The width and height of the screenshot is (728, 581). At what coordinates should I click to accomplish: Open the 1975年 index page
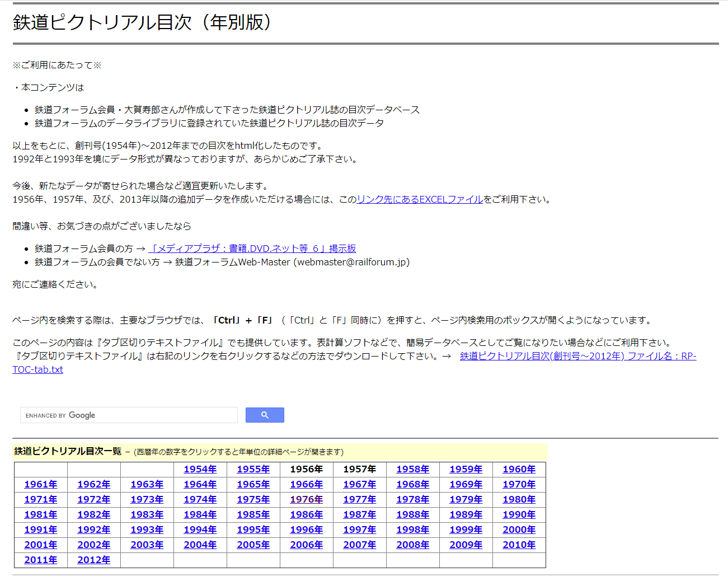point(253,499)
